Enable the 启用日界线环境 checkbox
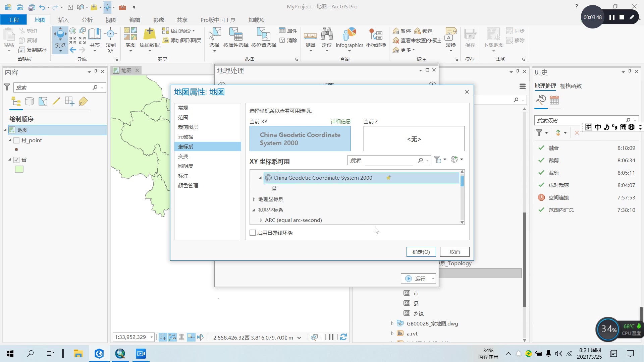Image resolution: width=644 pixels, height=362 pixels. click(x=253, y=232)
